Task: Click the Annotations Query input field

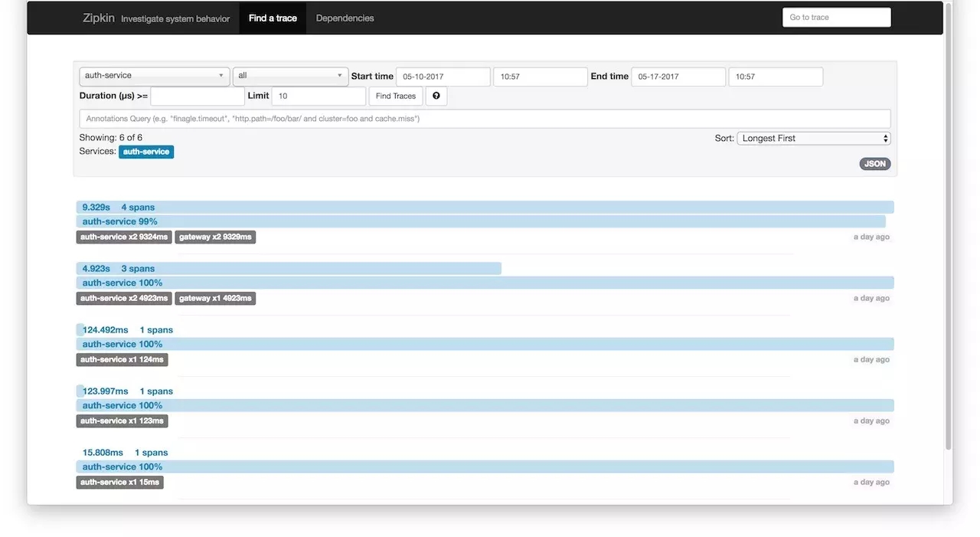Action: pyautogui.click(x=485, y=119)
